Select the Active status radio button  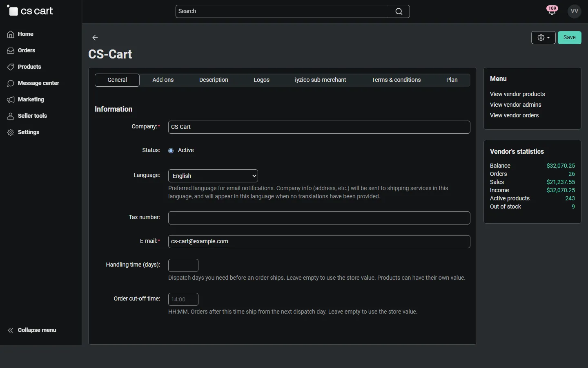171,151
